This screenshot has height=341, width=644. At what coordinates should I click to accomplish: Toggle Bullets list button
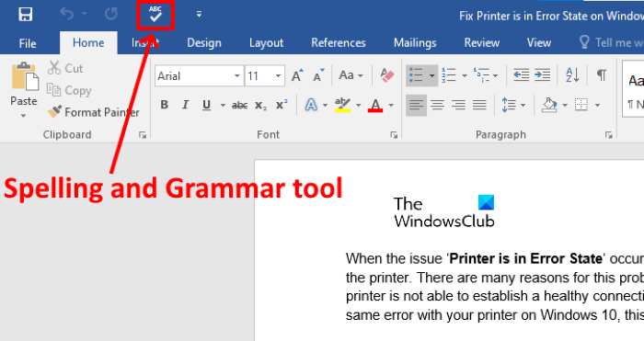pos(417,75)
